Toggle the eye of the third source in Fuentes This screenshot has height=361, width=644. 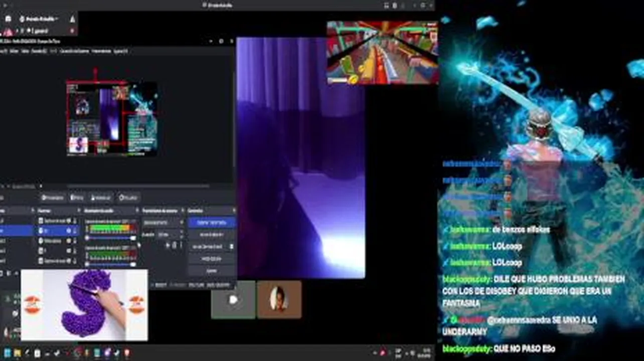[x=69, y=241]
